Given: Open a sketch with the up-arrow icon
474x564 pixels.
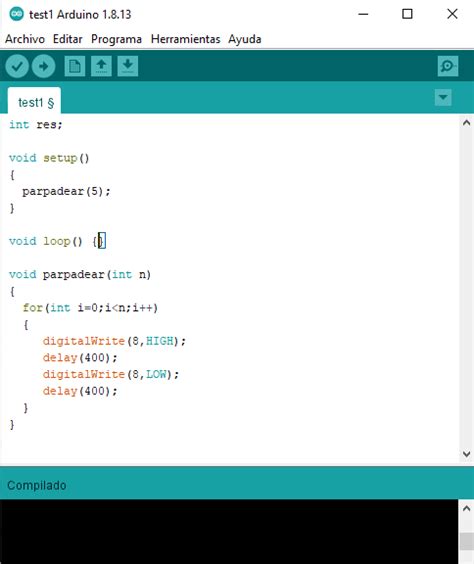Looking at the screenshot, I should (101, 66).
